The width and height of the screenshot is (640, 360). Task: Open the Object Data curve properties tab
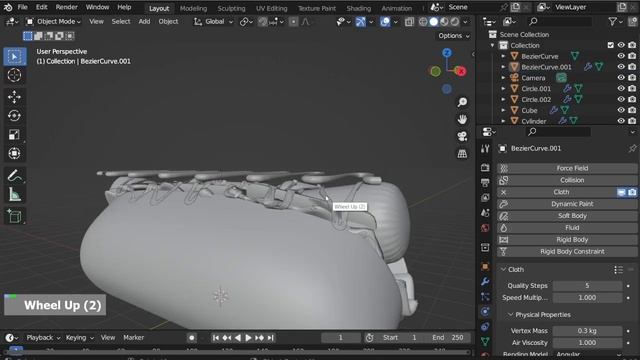tap(485, 341)
